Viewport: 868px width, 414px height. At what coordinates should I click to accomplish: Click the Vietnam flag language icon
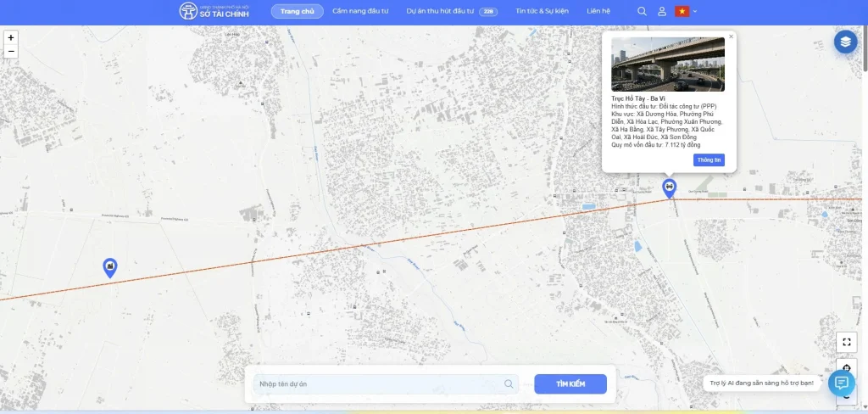tap(682, 11)
